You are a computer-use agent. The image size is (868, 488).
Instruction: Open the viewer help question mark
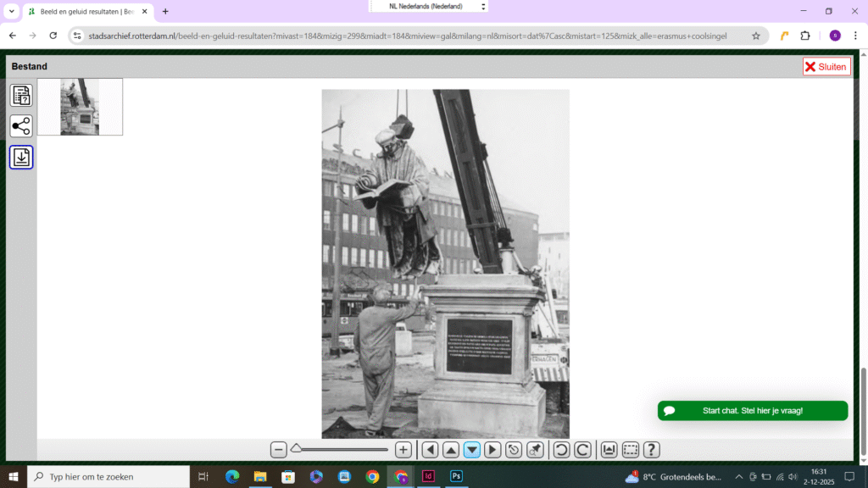(651, 450)
